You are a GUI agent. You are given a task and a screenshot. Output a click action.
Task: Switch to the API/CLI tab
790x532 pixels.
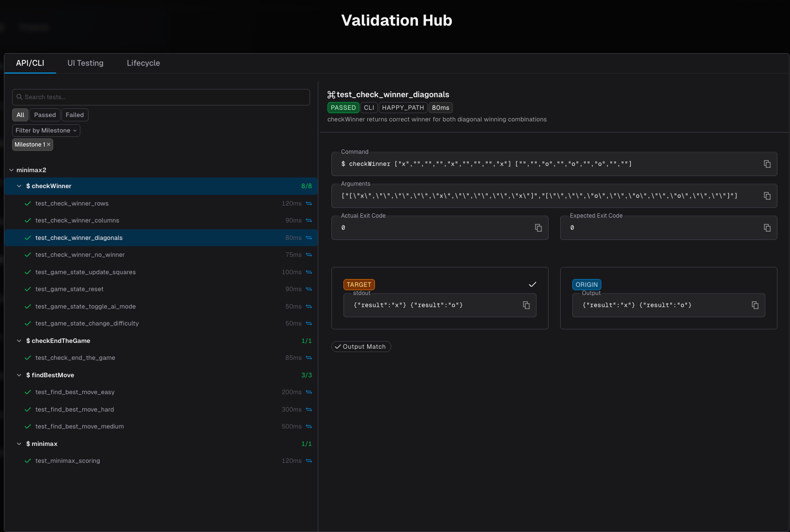[30, 63]
